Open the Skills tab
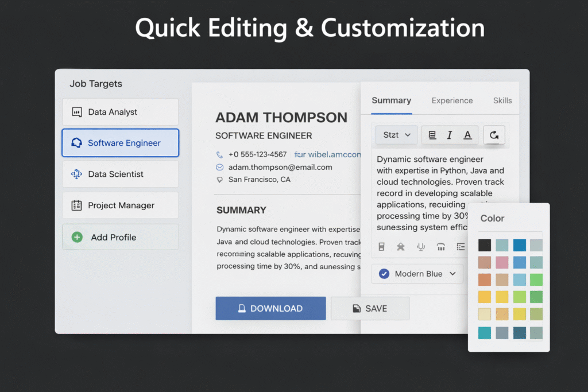The width and height of the screenshot is (588, 392). [x=502, y=100]
